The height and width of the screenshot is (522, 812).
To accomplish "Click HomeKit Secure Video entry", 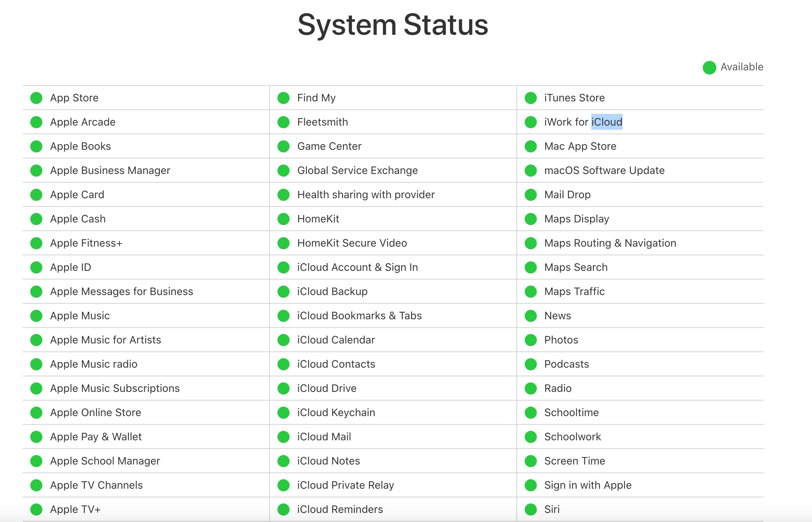I will 352,243.
